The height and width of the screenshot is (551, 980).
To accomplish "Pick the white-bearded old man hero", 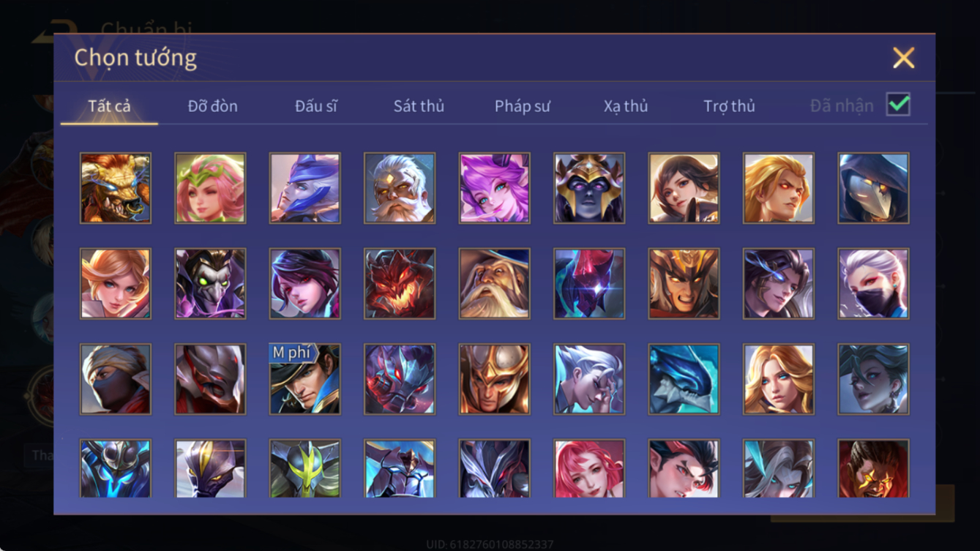I will pos(400,188).
